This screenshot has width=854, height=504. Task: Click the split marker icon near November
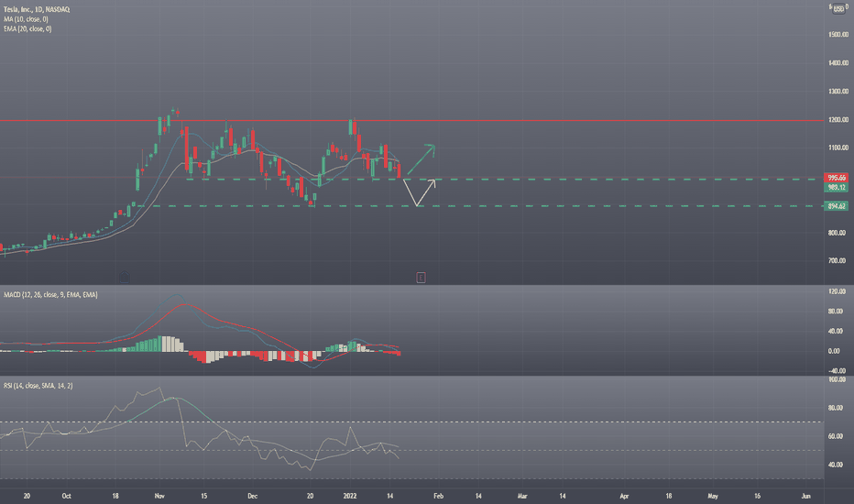click(125, 278)
